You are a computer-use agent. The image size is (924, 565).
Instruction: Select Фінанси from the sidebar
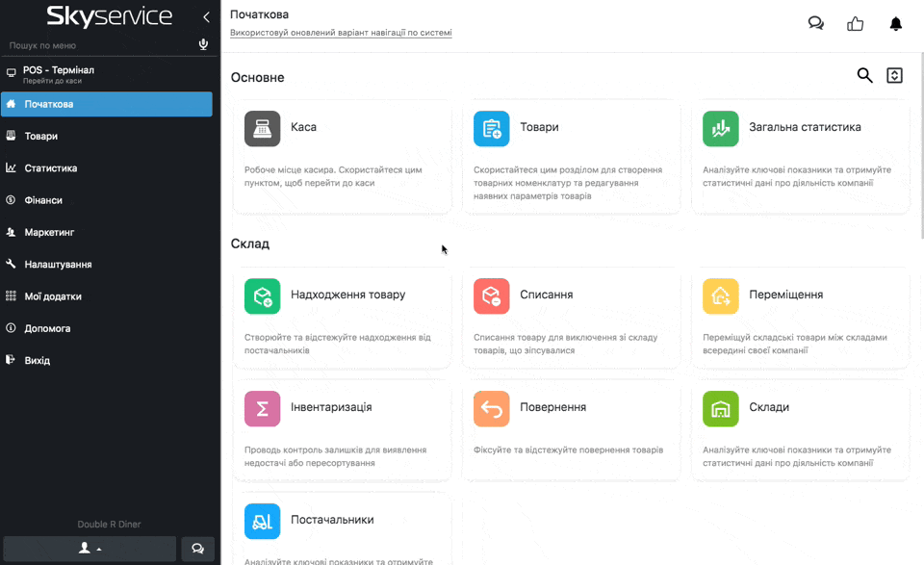pyautogui.click(x=43, y=200)
